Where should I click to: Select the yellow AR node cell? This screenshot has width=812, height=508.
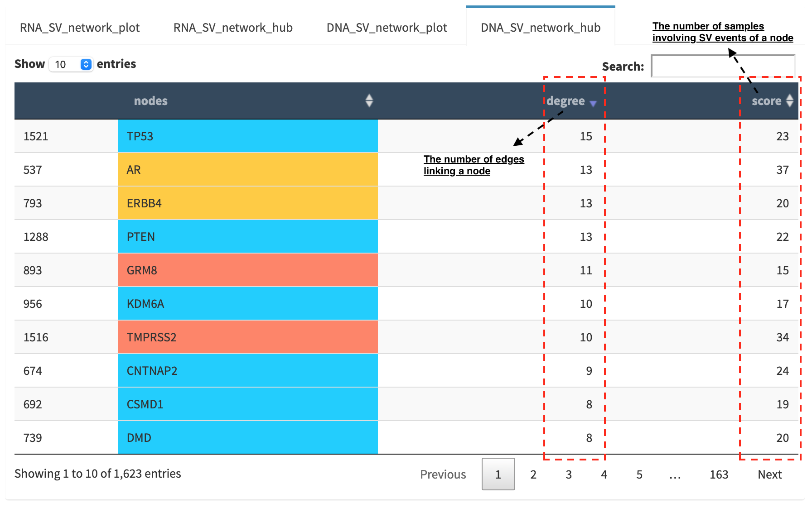click(x=247, y=169)
